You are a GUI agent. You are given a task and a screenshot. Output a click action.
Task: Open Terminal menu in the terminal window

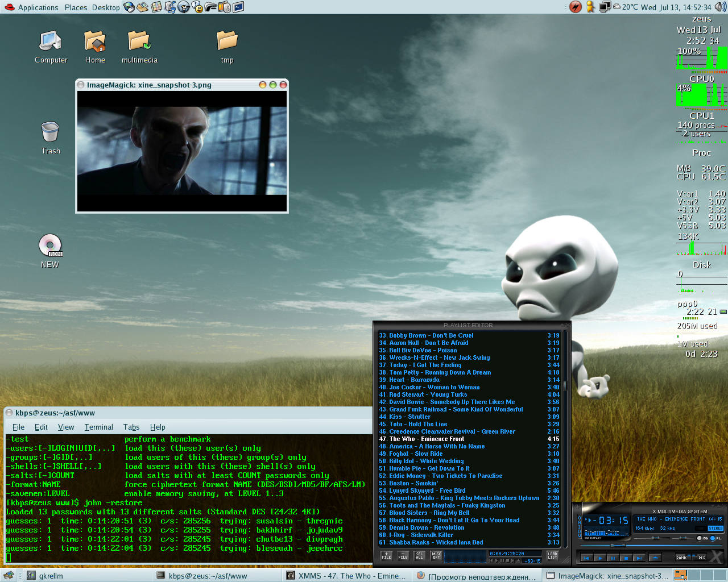click(x=99, y=427)
